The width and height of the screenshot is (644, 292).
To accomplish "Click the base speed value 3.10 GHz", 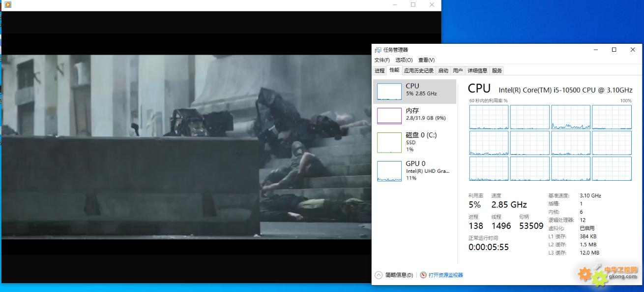I will 590,195.
